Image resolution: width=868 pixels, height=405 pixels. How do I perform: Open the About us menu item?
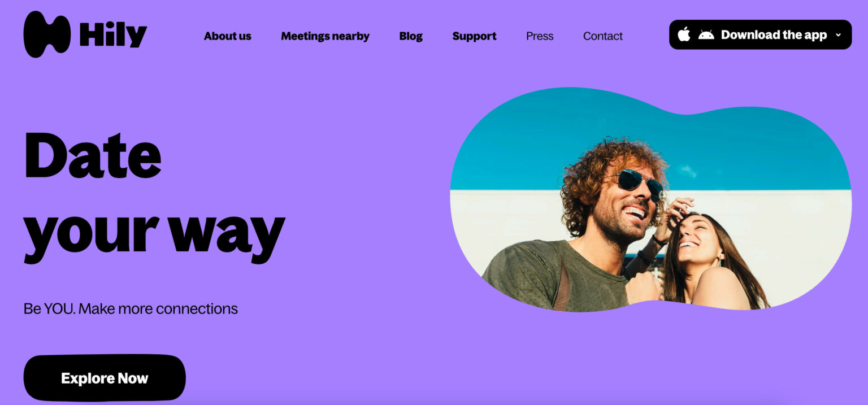(227, 36)
